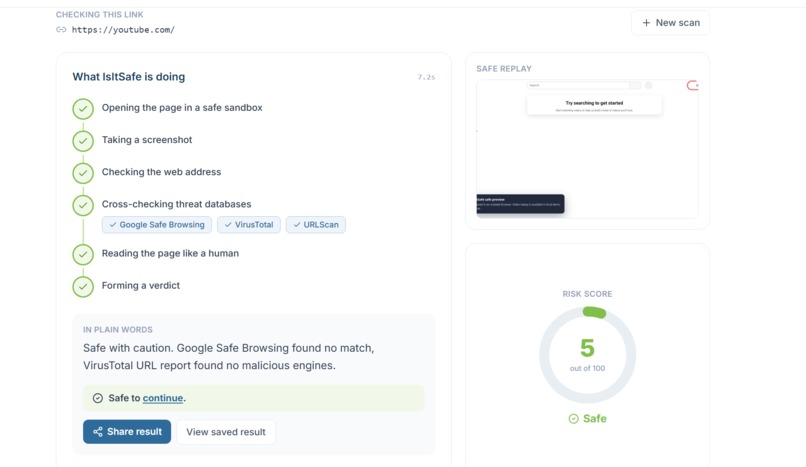Click the Forming a verdict step text

(x=141, y=286)
